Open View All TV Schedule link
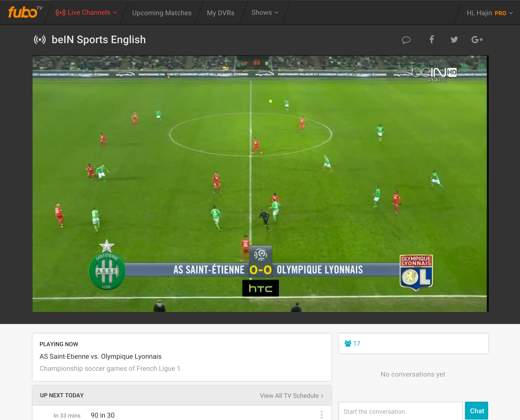The image size is (520, 420). 291,396
